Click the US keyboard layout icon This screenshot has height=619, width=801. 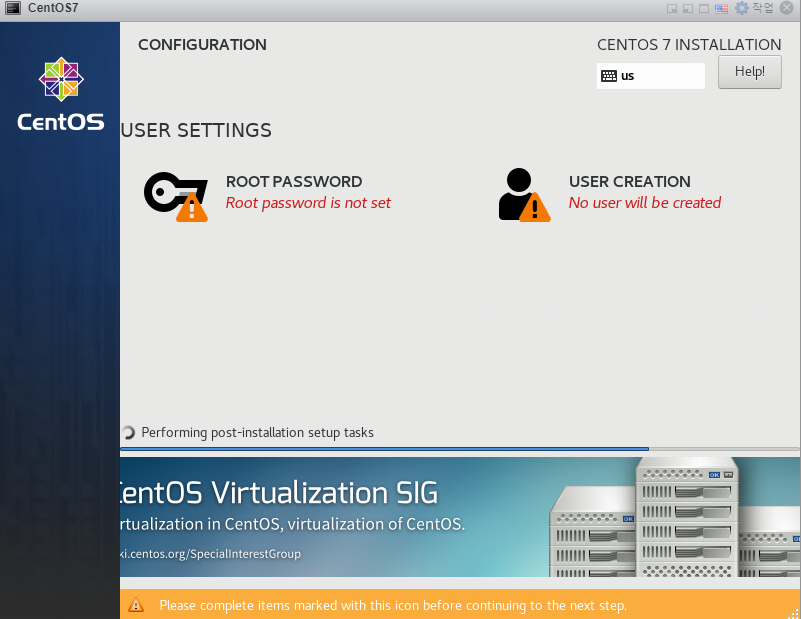point(608,76)
